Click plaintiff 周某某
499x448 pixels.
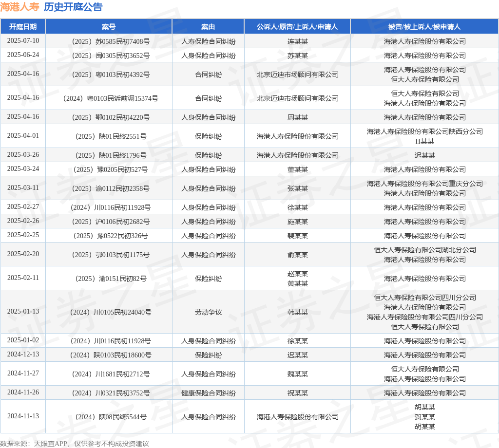pyautogui.click(x=298, y=117)
